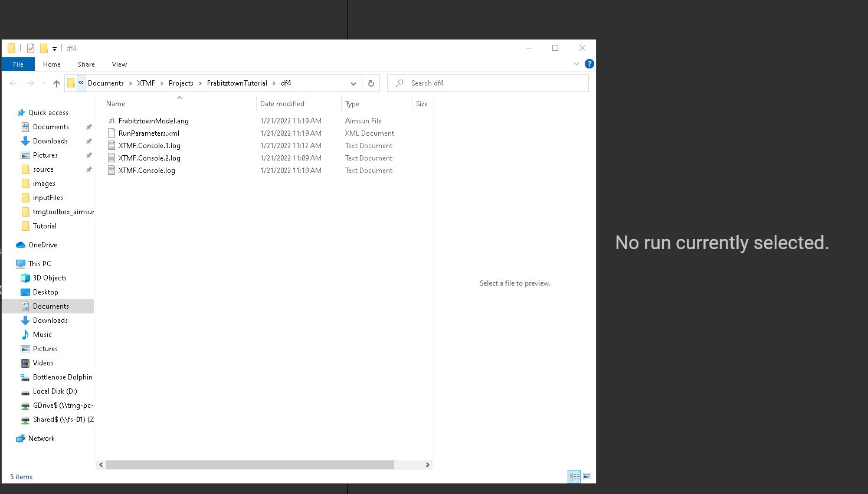Image resolution: width=868 pixels, height=494 pixels.
Task: Open the File menu
Action: [x=18, y=64]
